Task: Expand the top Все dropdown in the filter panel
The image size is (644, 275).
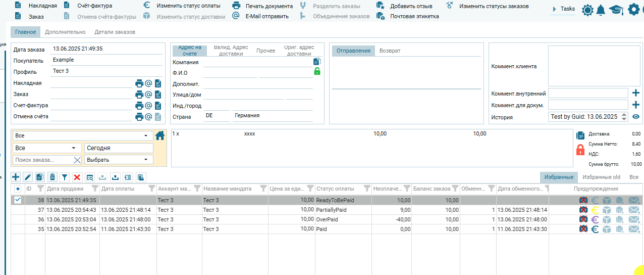Action: (145, 136)
